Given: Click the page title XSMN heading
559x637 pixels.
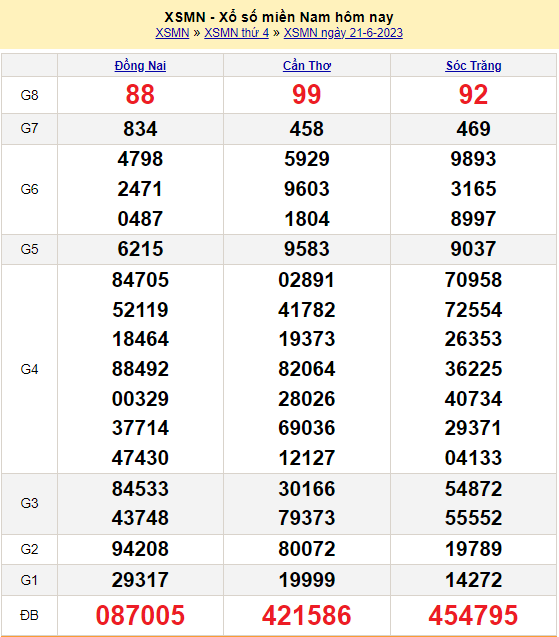Looking at the screenshot, I should [x=279, y=17].
